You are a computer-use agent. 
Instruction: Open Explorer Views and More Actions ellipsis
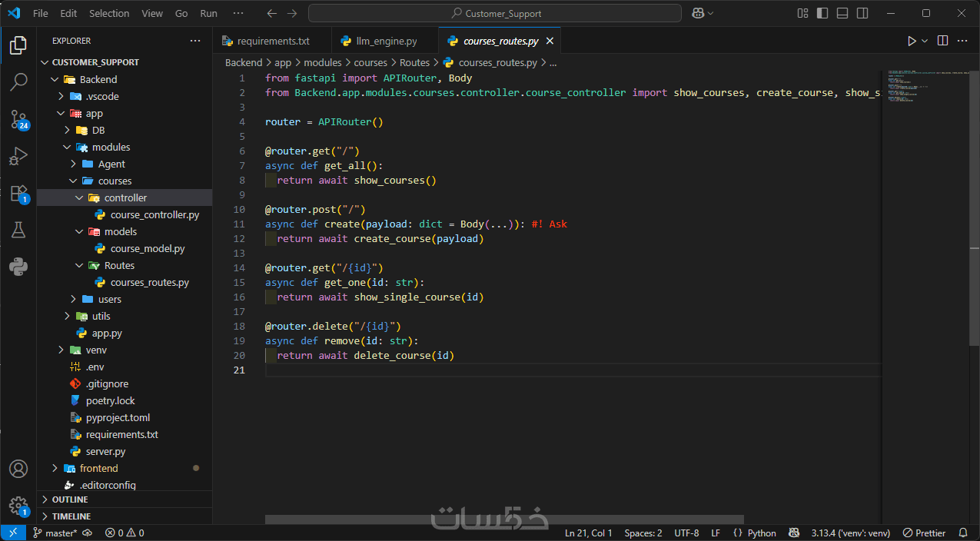click(195, 41)
